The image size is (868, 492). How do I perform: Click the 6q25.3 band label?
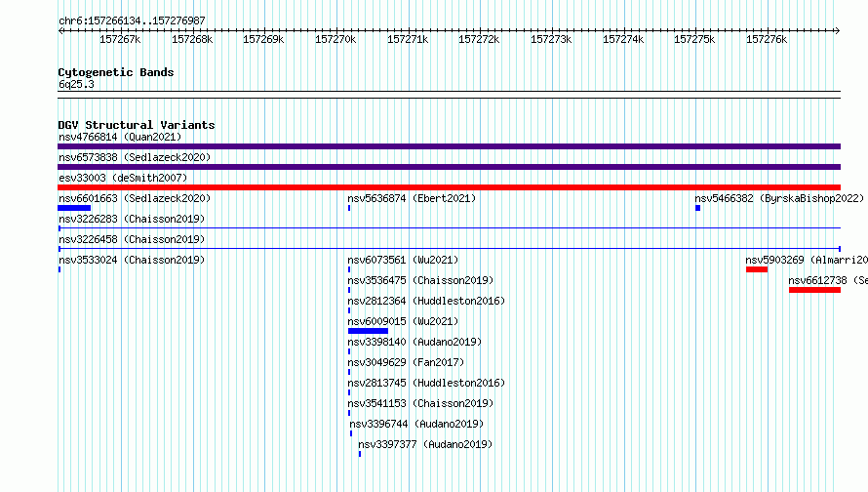pos(76,84)
